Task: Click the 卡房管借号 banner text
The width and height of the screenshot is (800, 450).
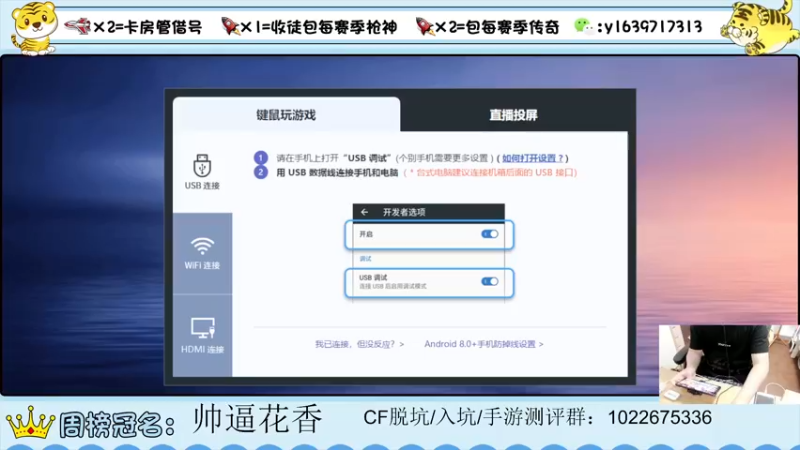Action: tap(163, 27)
